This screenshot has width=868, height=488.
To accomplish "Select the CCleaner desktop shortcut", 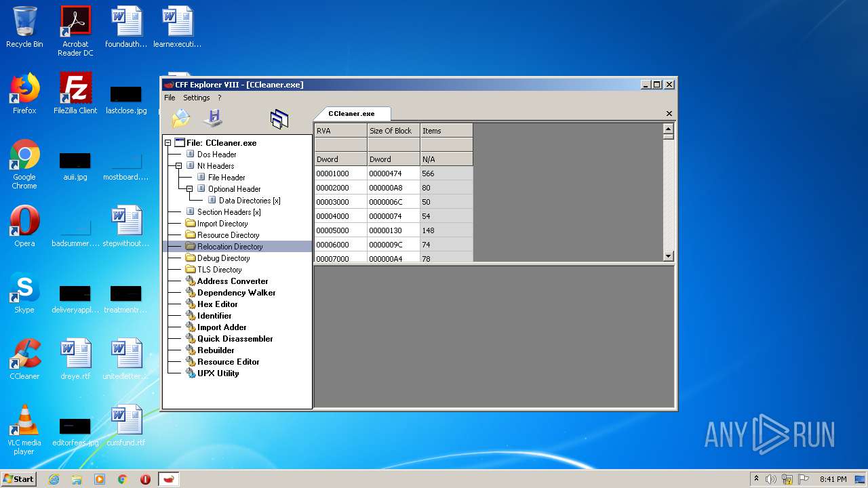I will (24, 359).
